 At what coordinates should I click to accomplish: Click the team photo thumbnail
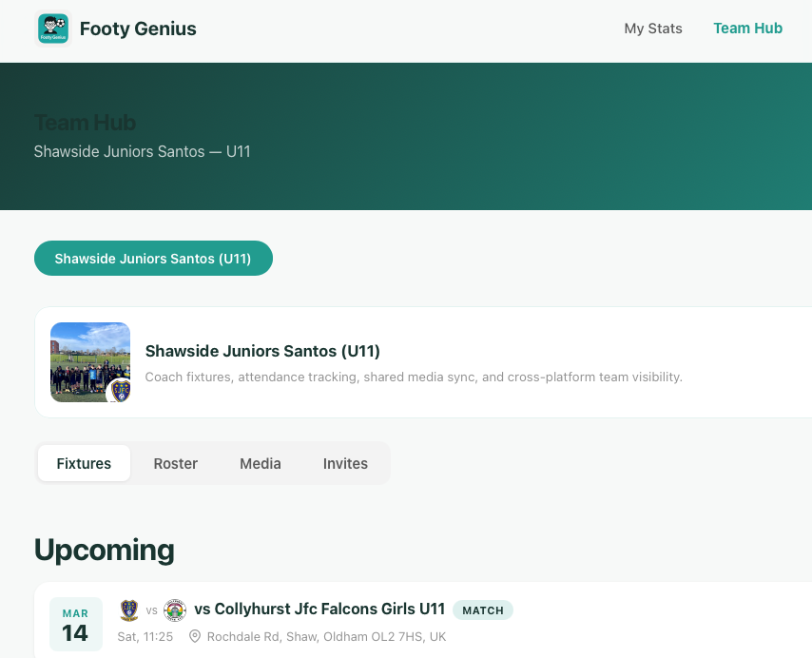(x=89, y=362)
